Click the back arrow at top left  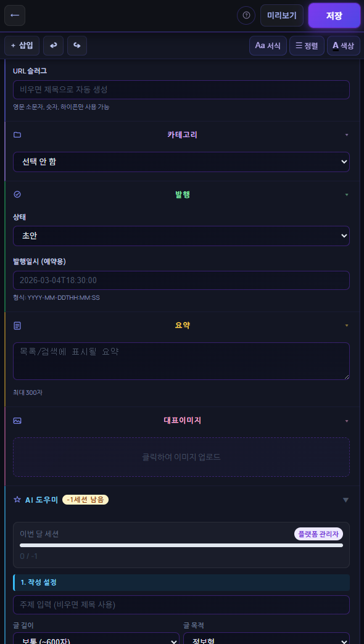tap(15, 15)
